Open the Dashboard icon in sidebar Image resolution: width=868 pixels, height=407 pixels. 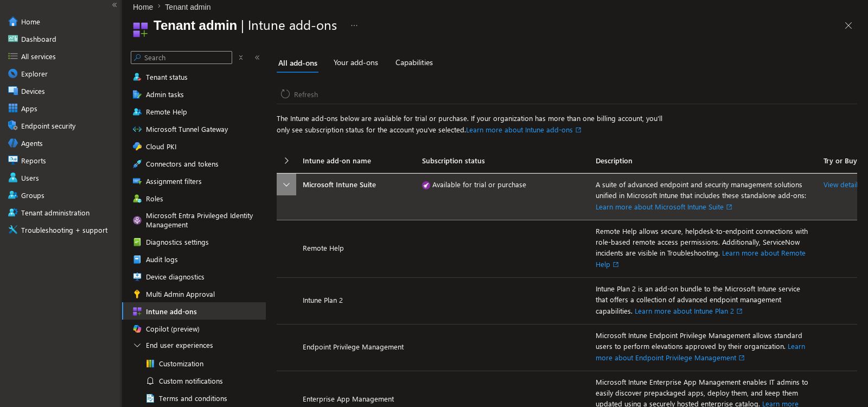click(x=13, y=39)
